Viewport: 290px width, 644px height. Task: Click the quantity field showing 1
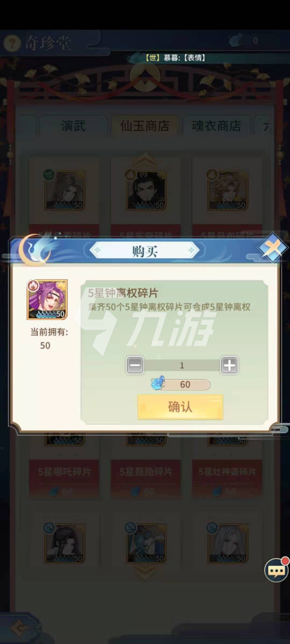pyautogui.click(x=182, y=365)
